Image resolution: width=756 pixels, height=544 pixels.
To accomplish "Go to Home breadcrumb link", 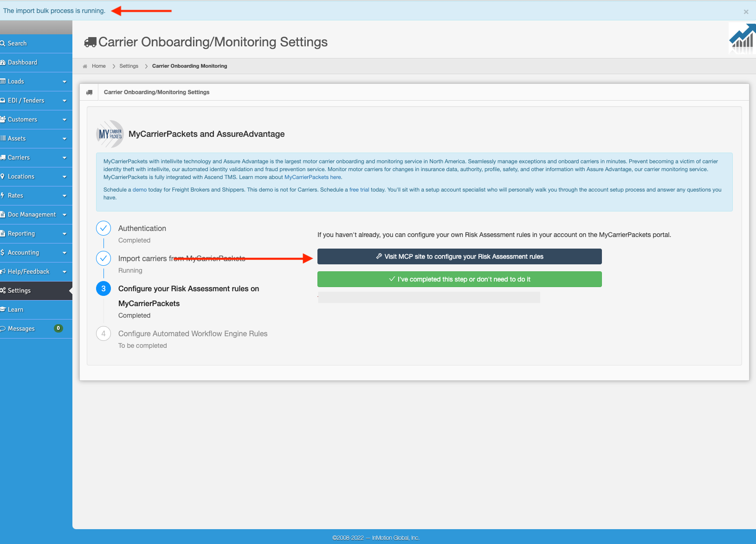I will click(x=99, y=66).
